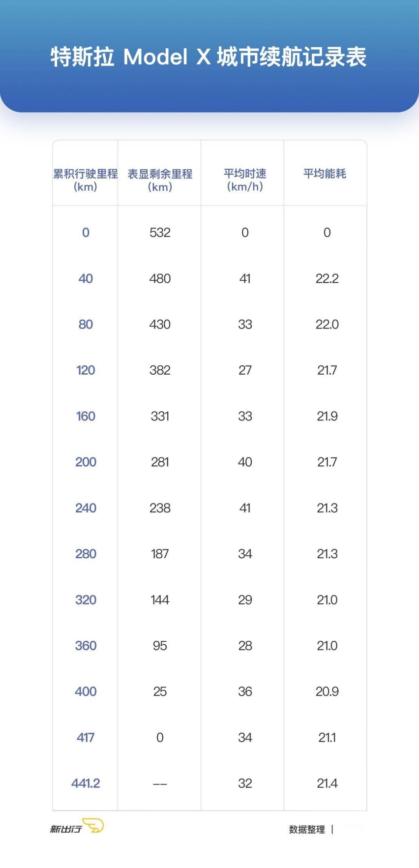Image resolution: width=419 pixels, height=868 pixels.
Task: Select the 320 mileage row label
Action: (86, 599)
